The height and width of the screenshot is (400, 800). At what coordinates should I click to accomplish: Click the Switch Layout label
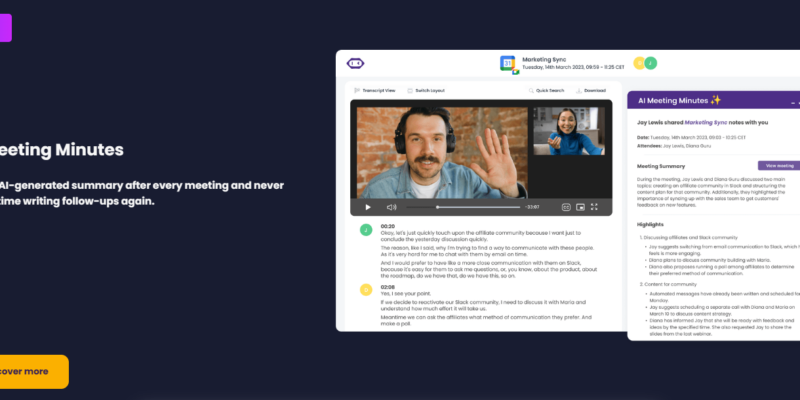pos(430,90)
